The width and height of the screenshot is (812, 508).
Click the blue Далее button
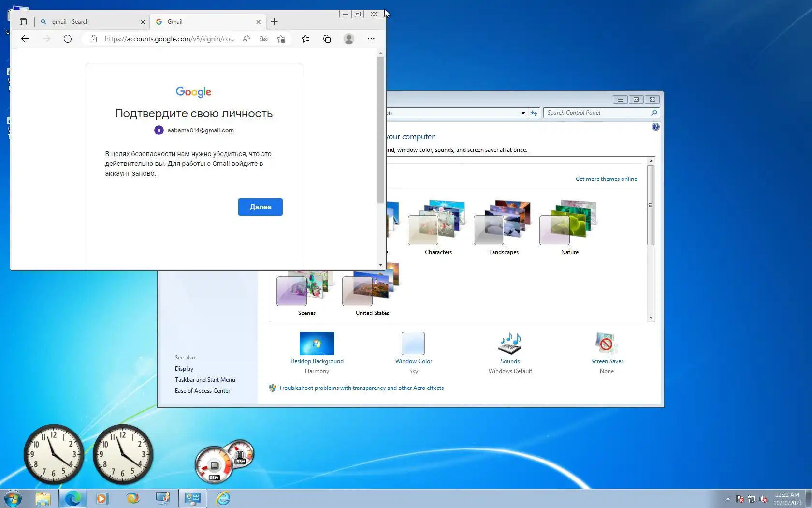(261, 207)
